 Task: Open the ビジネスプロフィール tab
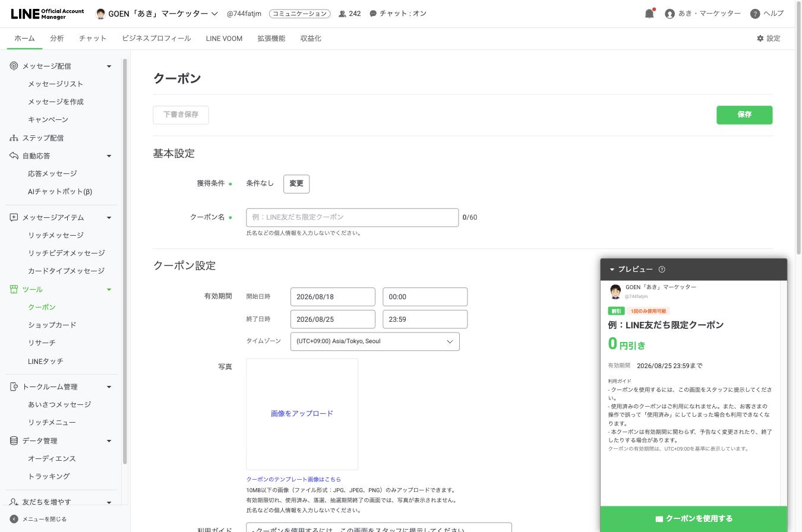[x=156, y=39]
